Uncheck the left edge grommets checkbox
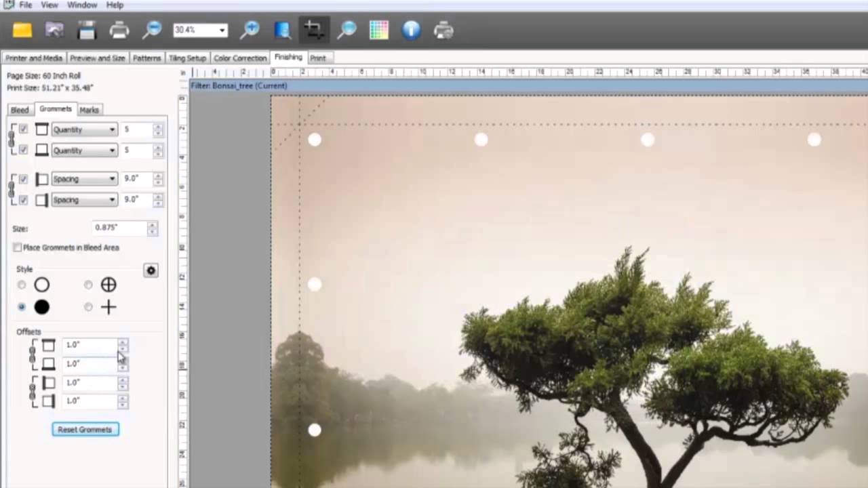 [x=24, y=179]
